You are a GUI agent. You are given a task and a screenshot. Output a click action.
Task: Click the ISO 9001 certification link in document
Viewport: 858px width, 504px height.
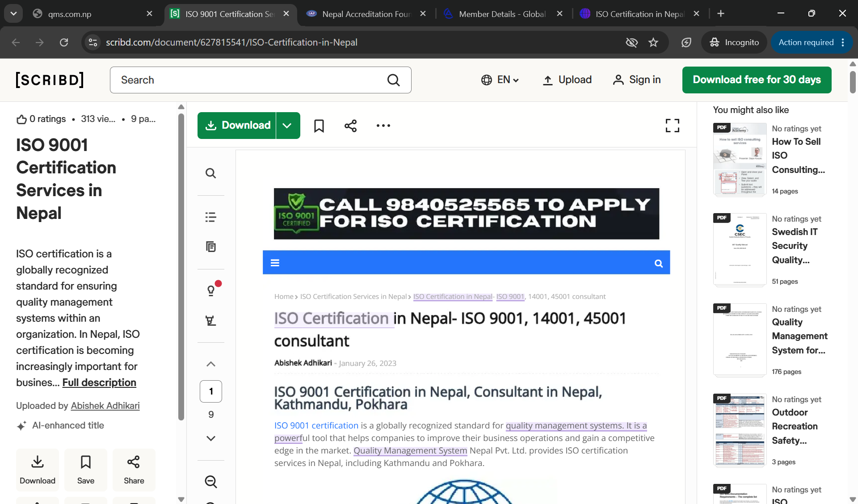[316, 426]
